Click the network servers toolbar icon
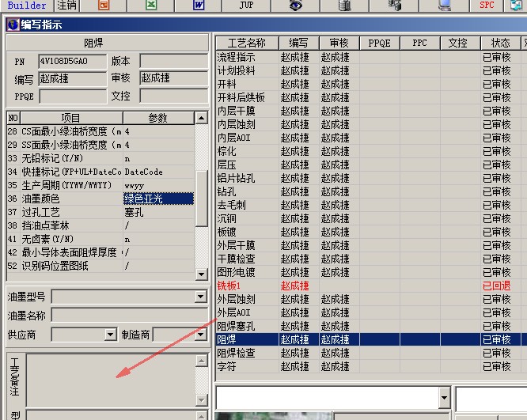 click(x=394, y=5)
